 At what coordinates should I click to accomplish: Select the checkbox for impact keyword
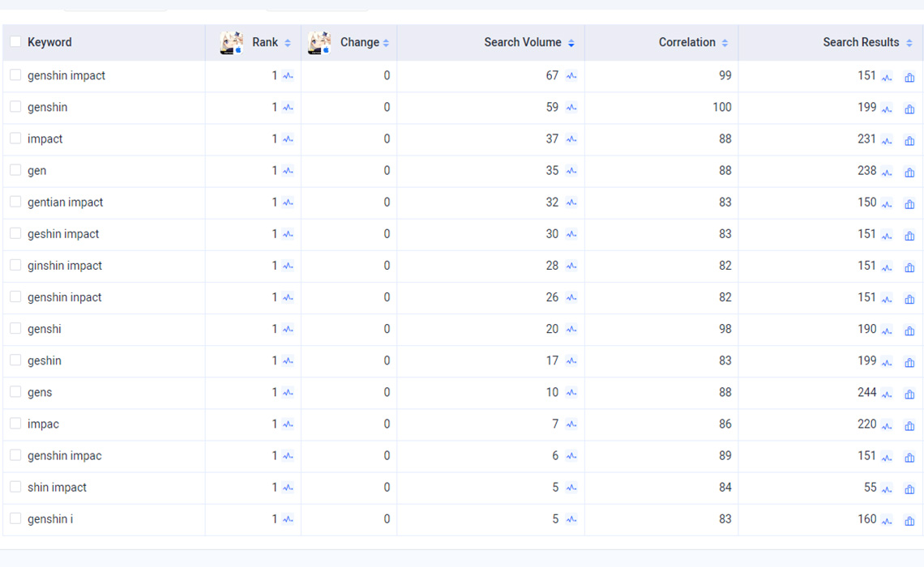tap(15, 138)
